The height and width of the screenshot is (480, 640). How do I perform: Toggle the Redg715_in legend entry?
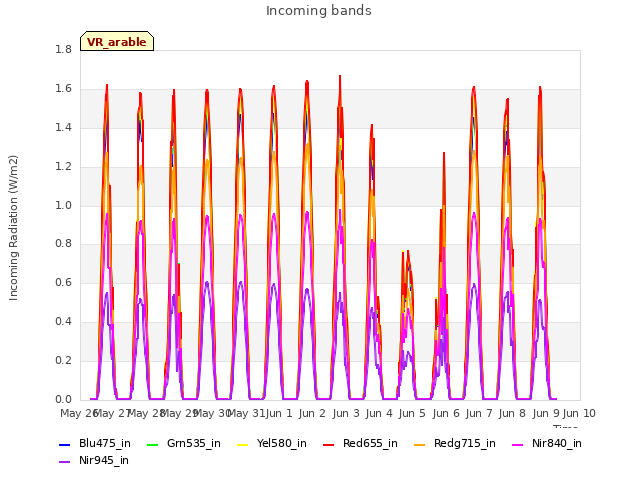pos(455,444)
